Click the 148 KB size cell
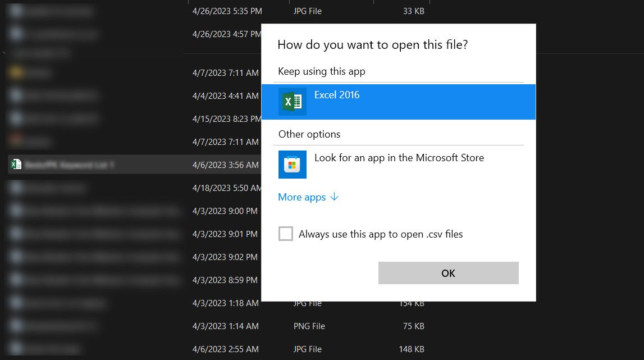The width and height of the screenshot is (644, 360). tap(412, 349)
